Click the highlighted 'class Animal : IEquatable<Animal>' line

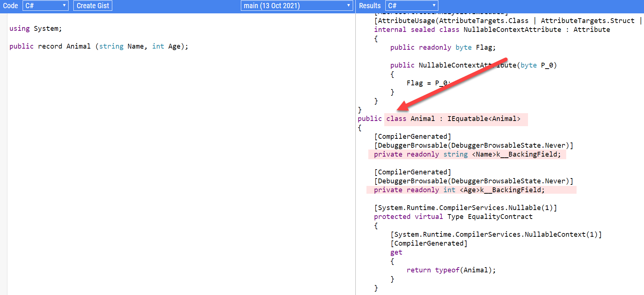(453, 119)
